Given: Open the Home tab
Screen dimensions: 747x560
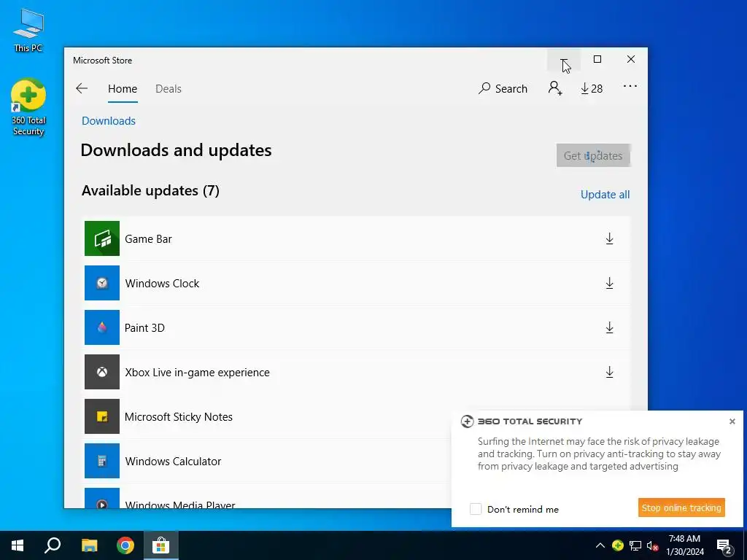Looking at the screenshot, I should pos(123,89).
